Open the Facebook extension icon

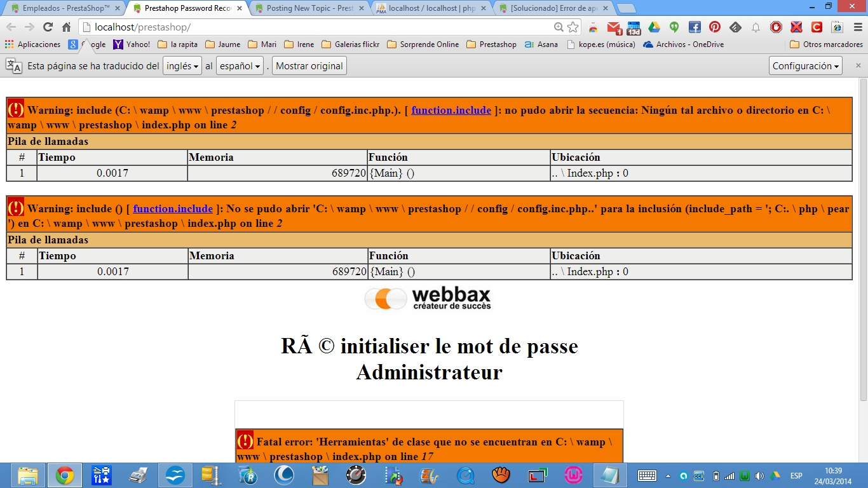coord(695,27)
